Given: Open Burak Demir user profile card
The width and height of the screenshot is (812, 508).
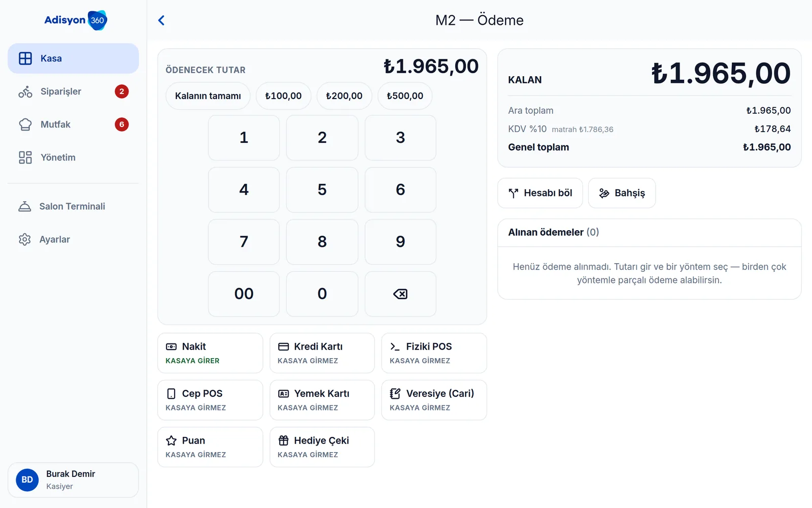Looking at the screenshot, I should tap(73, 480).
